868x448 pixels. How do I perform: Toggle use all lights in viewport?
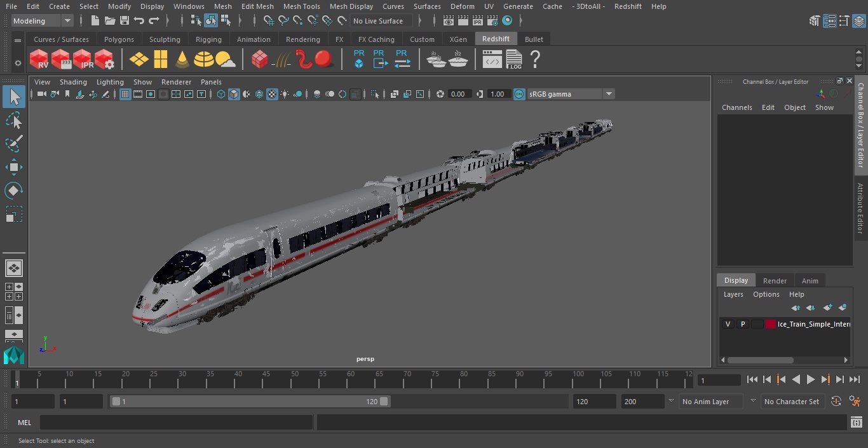[x=285, y=94]
